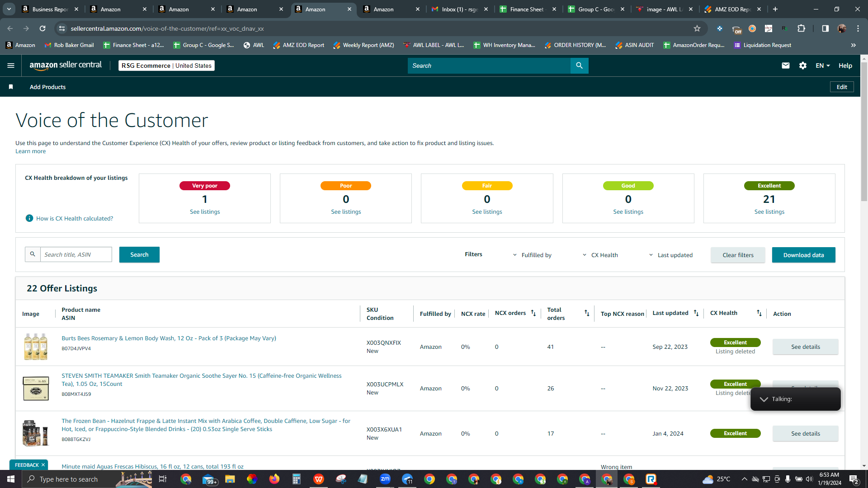Click the site info icon in address bar
Image resolution: width=868 pixels, height=488 pixels.
click(x=62, y=28)
